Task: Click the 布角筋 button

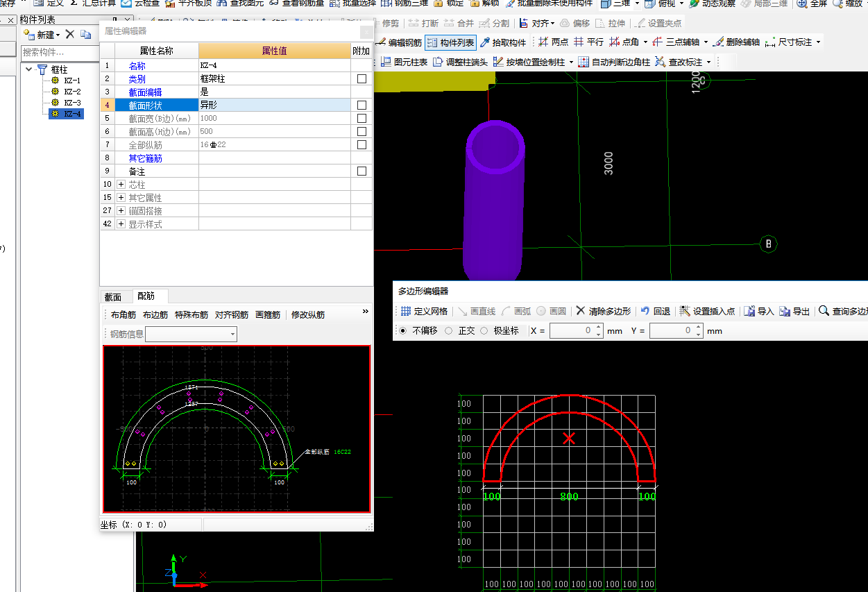Action: point(125,315)
